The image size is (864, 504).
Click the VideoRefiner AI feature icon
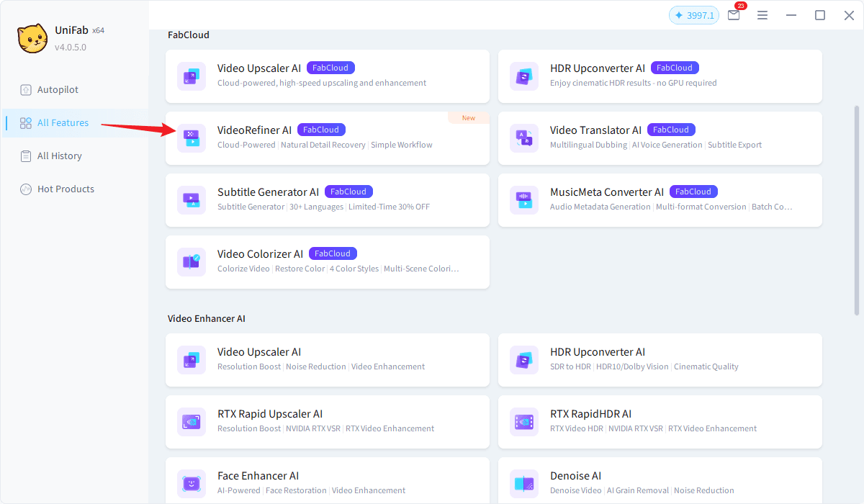[192, 138]
